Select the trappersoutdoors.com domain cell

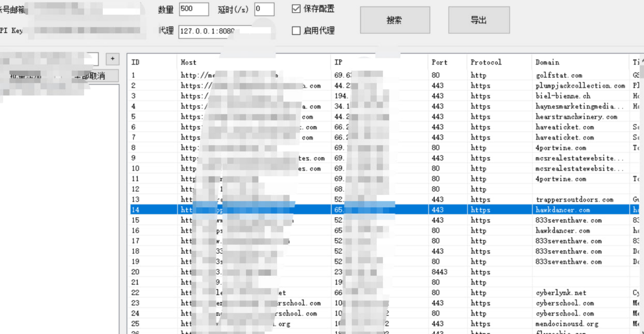[574, 200]
